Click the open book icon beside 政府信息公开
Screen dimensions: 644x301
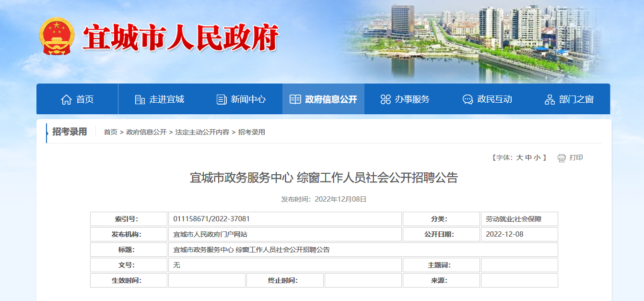(295, 99)
